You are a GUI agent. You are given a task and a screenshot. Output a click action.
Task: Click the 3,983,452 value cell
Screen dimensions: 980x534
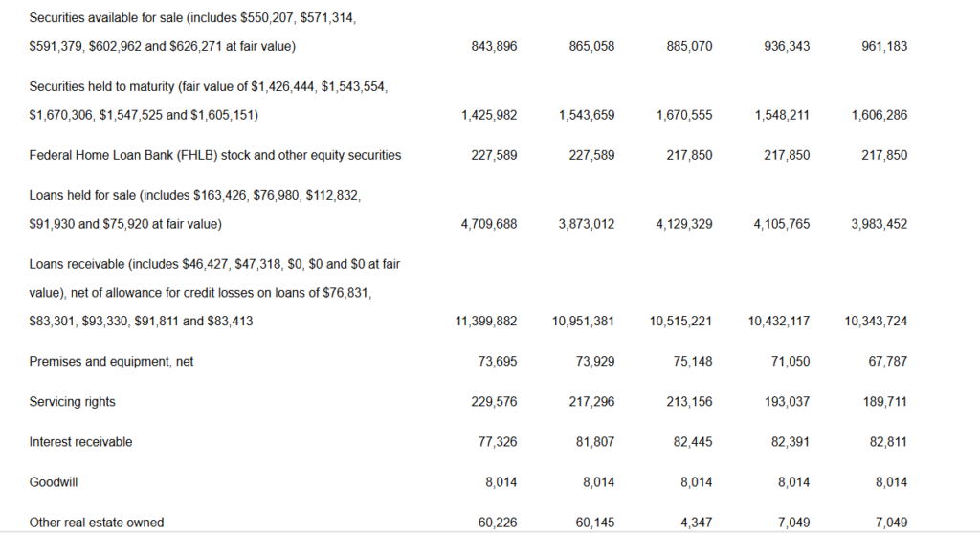tap(880, 224)
